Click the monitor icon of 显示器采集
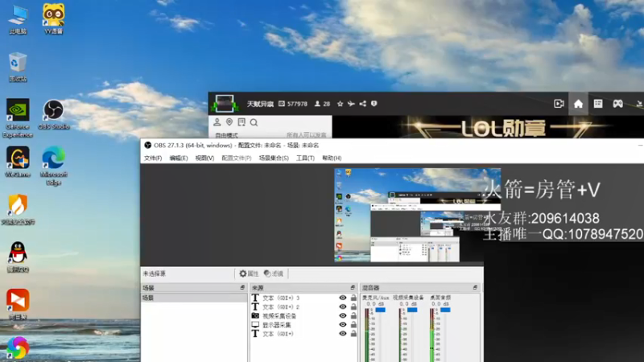The width and height of the screenshot is (644, 362). pyautogui.click(x=255, y=325)
